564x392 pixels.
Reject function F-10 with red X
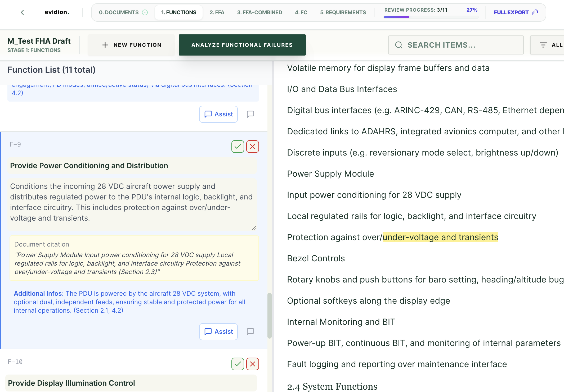[252, 364]
